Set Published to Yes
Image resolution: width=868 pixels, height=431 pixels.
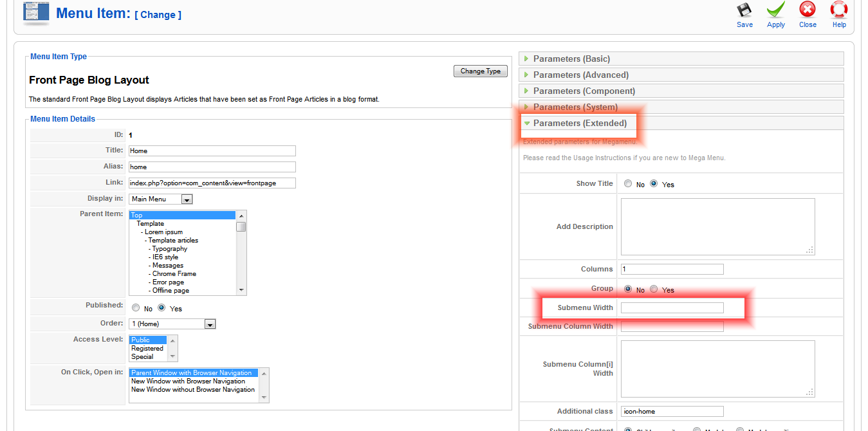[x=162, y=308]
